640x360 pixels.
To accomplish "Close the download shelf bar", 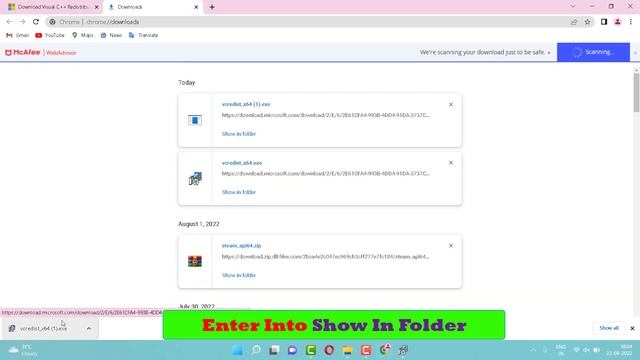I will (x=632, y=328).
